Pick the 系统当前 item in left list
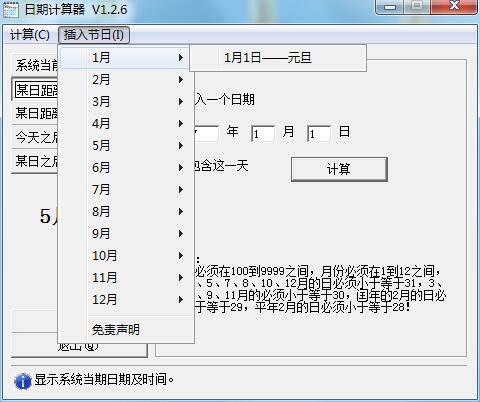 pos(36,65)
